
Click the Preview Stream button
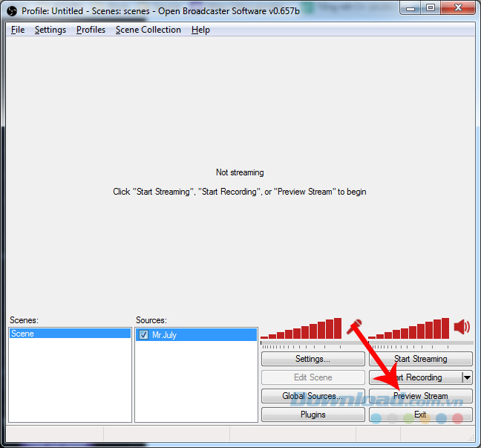421,396
